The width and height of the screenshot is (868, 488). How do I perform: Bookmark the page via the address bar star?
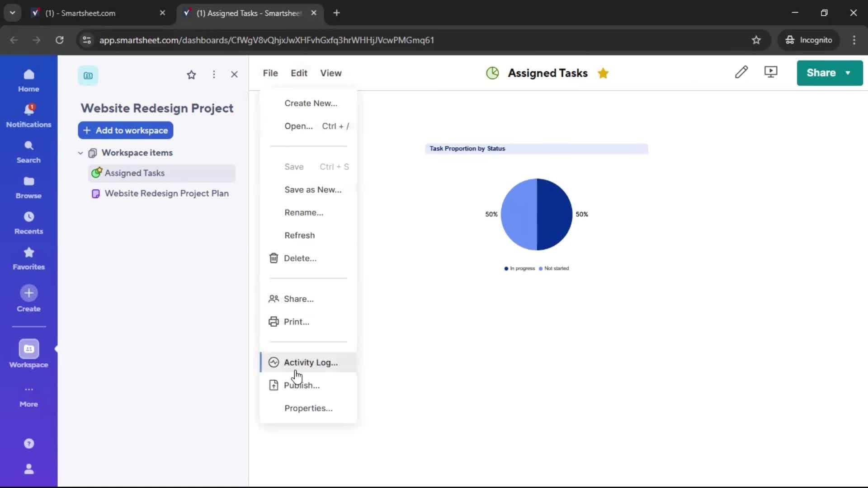click(x=756, y=40)
